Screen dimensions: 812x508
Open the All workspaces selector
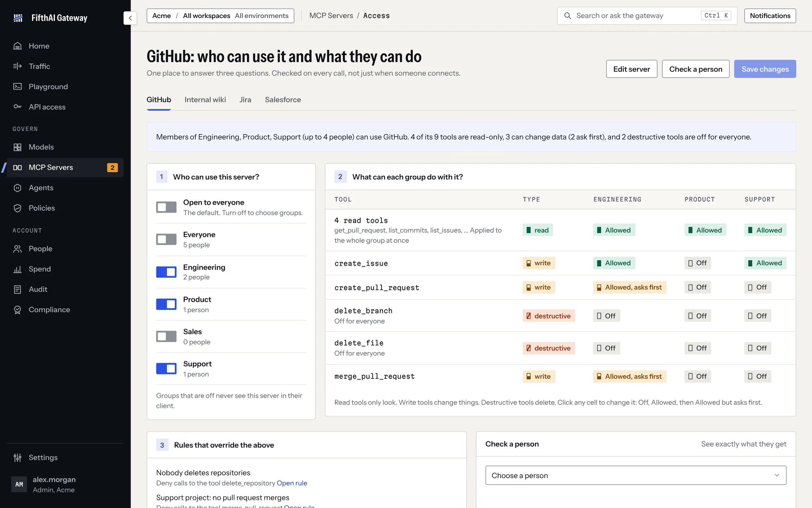point(206,16)
